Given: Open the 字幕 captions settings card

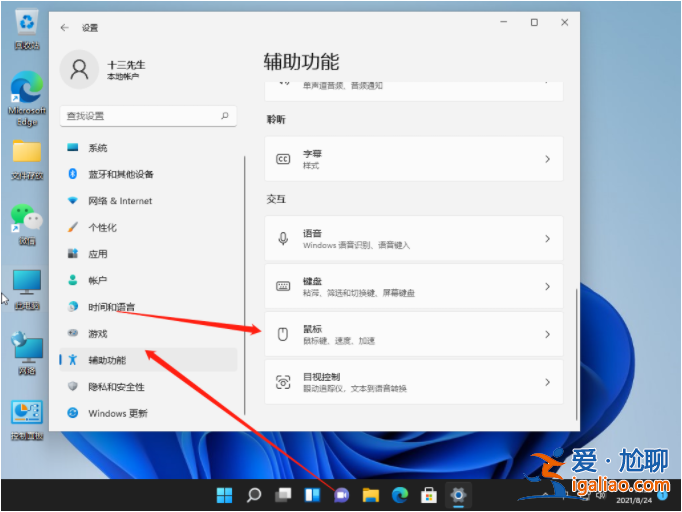Looking at the screenshot, I should [x=414, y=159].
